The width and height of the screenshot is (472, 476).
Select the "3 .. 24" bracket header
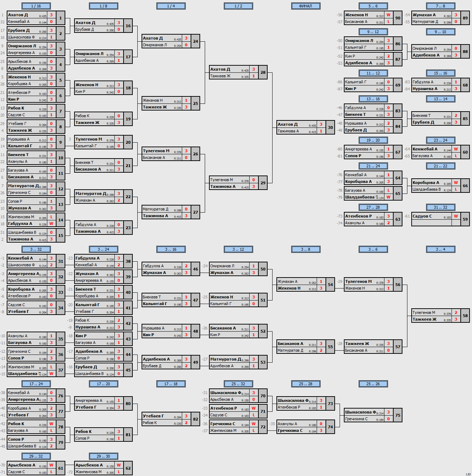(x=103, y=249)
